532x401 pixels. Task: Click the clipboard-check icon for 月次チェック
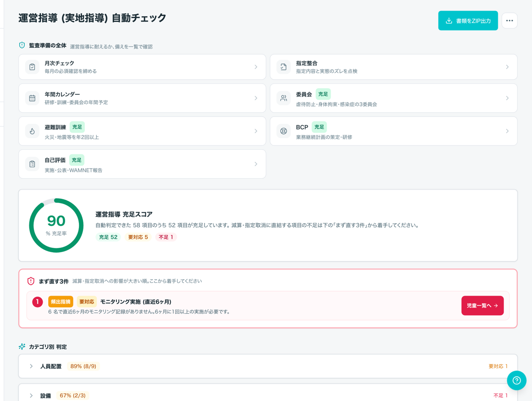coord(32,67)
